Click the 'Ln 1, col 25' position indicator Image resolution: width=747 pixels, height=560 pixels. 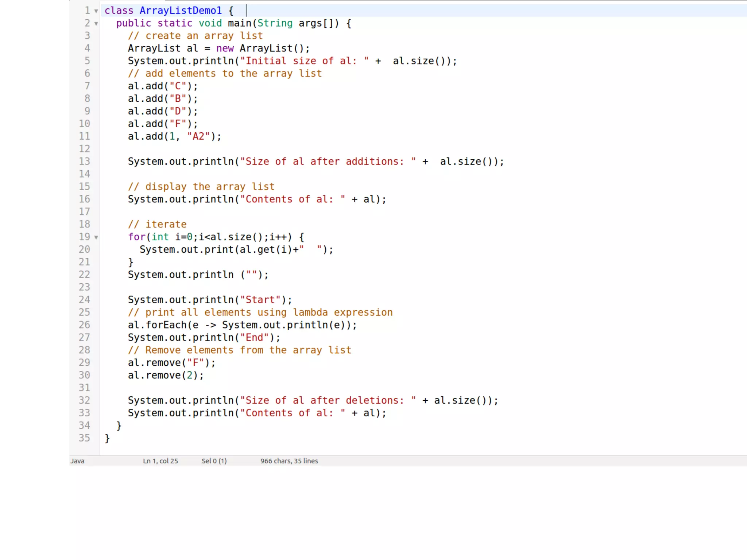(x=160, y=461)
